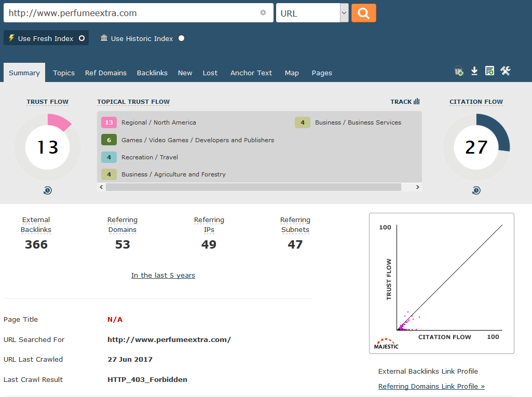The width and height of the screenshot is (532, 397).
Task: Open search settings gear in URL field
Action: [263, 13]
